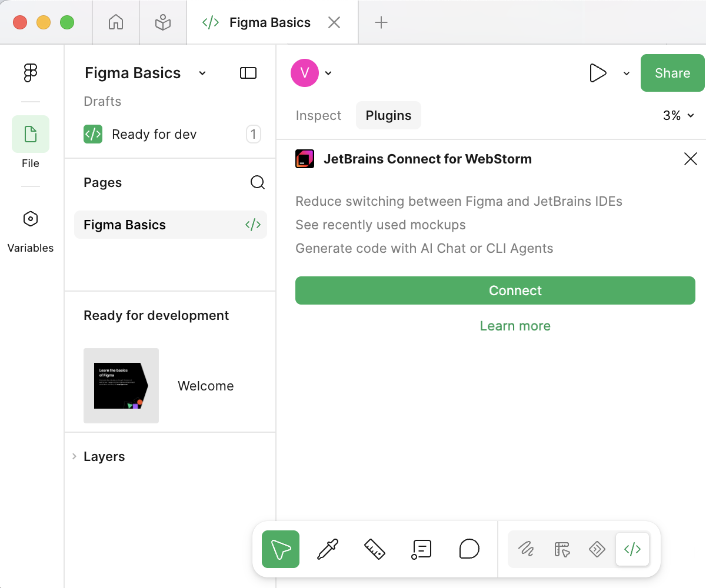Click the JetBrains plugin logo icon

tap(305, 159)
